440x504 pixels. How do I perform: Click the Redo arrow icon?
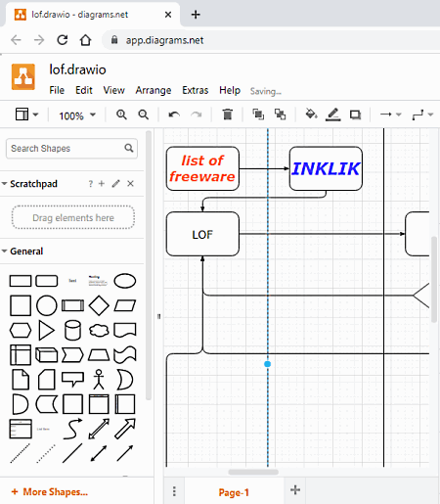click(196, 115)
